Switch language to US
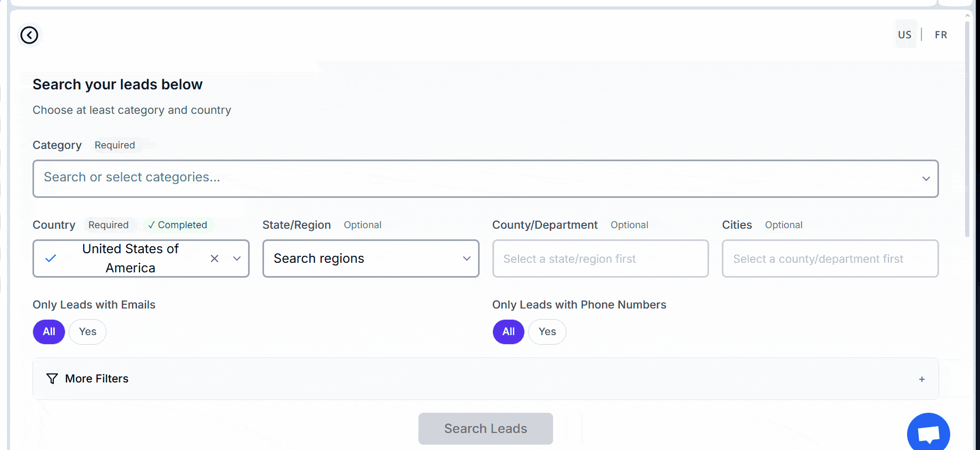 (x=904, y=35)
